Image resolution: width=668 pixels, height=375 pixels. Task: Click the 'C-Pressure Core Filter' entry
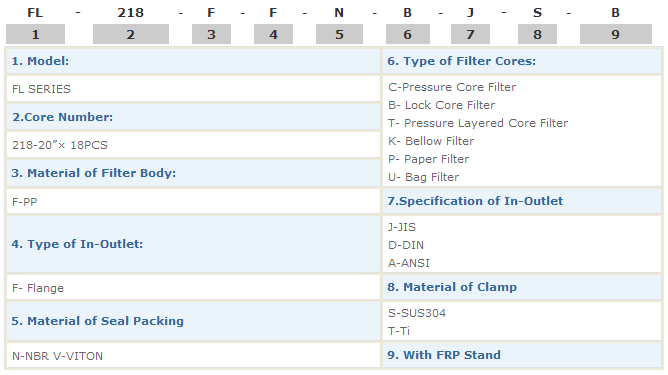(452, 87)
